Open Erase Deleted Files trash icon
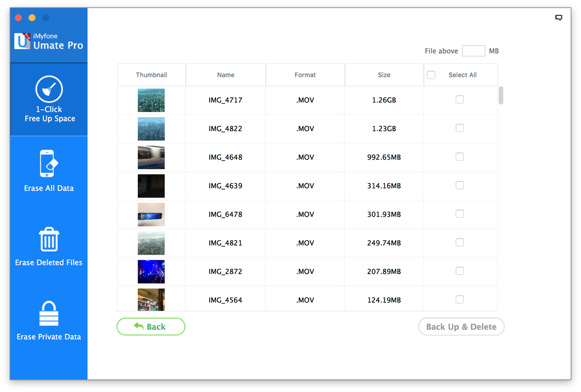581x392 pixels. pos(49,239)
